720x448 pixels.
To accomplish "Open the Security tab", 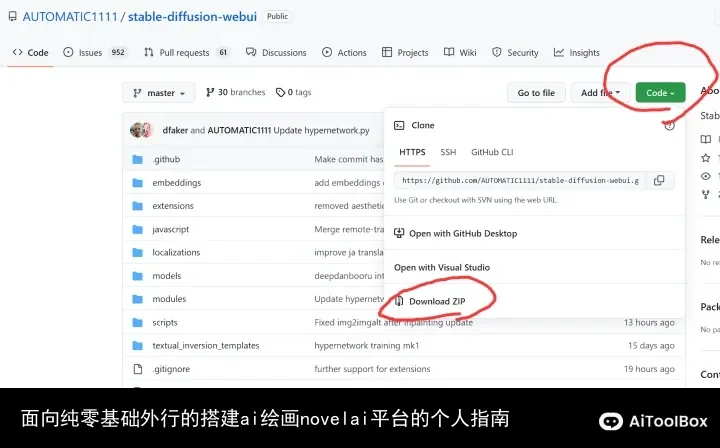I will (x=515, y=52).
